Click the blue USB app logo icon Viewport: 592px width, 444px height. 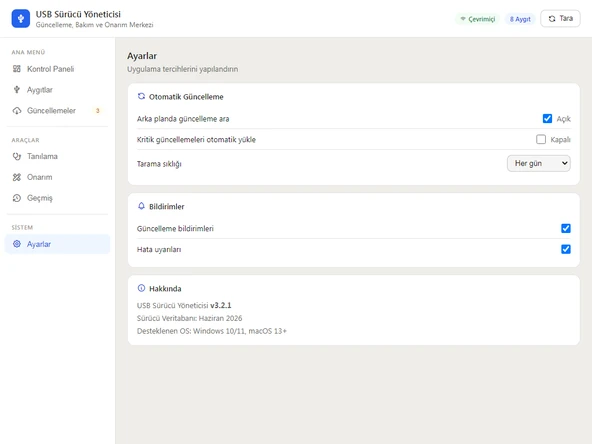21,18
